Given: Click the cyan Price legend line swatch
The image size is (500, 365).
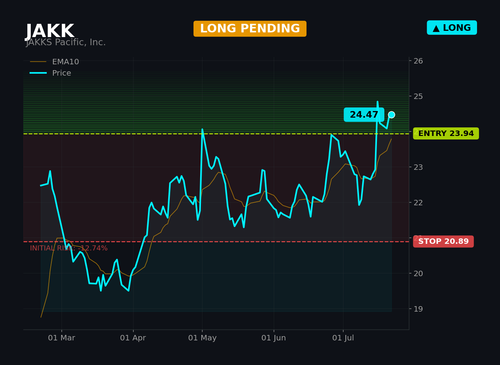Looking at the screenshot, I should [x=38, y=73].
